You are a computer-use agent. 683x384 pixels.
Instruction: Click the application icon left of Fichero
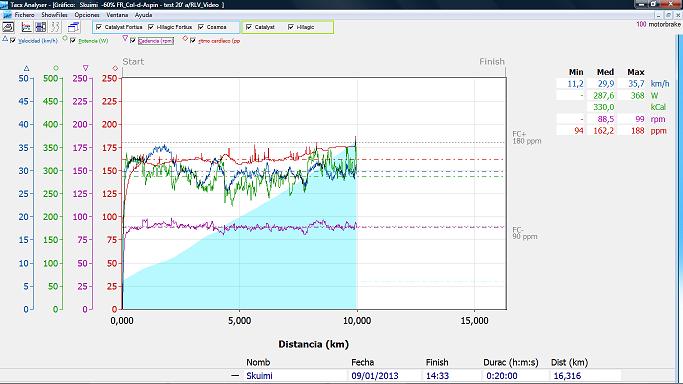click(7, 15)
